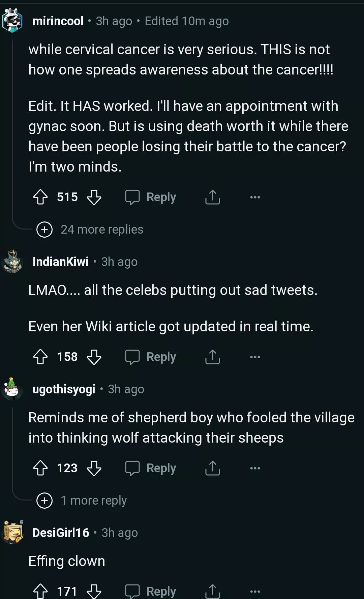The image size is (364, 599).
Task: Open mirincool's user profile via username
Action: (58, 21)
